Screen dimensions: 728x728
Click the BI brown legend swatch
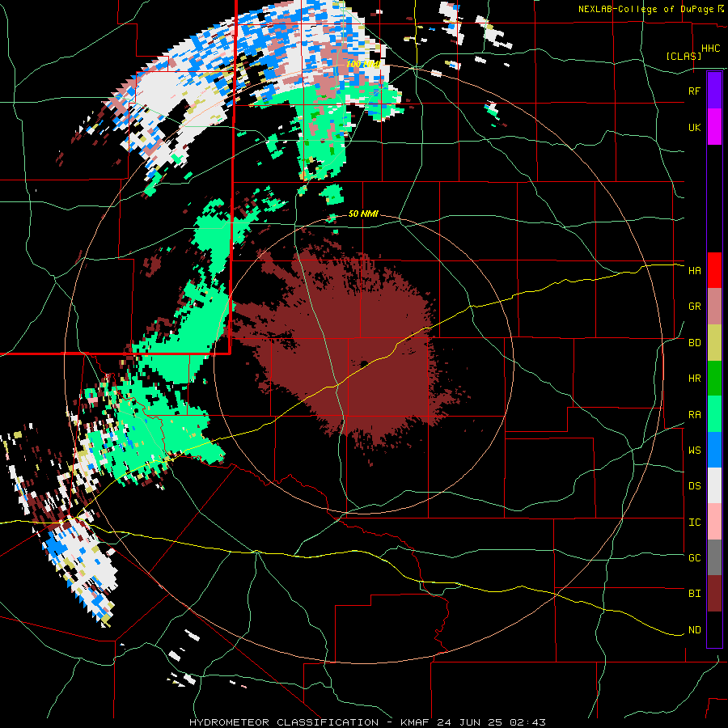coord(714,594)
